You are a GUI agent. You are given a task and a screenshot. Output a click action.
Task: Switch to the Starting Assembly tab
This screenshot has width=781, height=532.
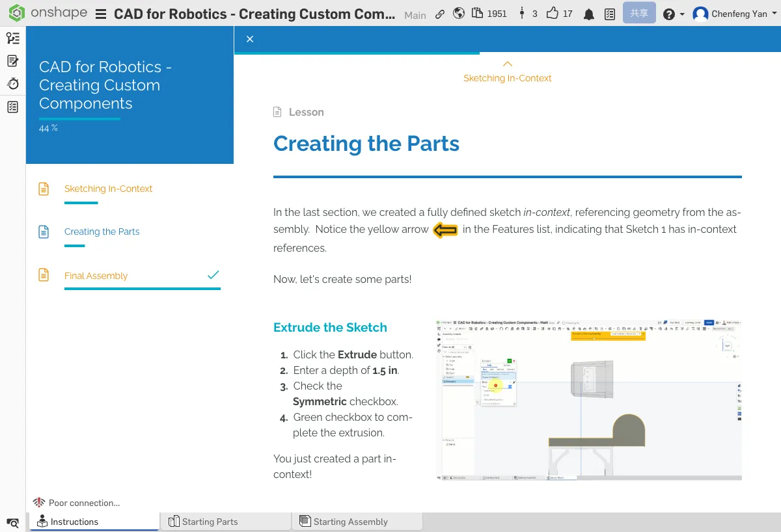coord(350,522)
